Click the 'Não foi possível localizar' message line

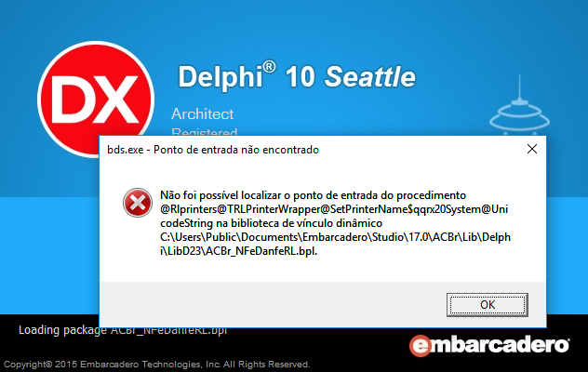tap(313, 195)
